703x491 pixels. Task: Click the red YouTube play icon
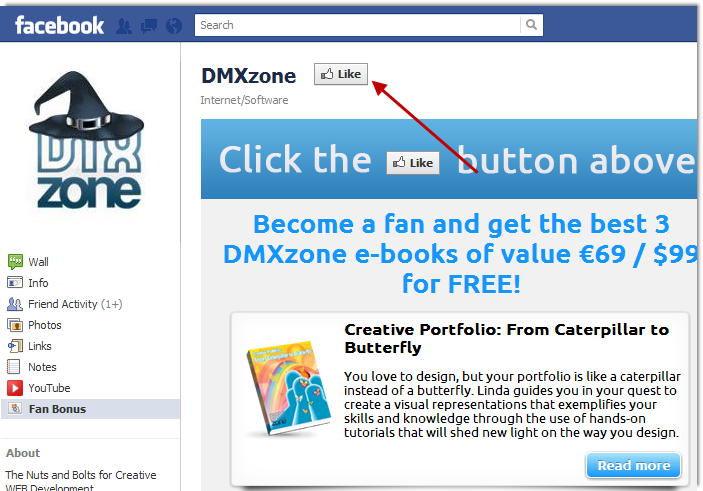[x=15, y=388]
